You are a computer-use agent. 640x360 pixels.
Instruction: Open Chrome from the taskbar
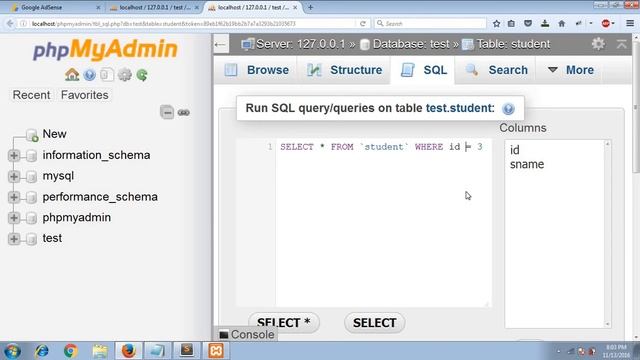click(71, 351)
